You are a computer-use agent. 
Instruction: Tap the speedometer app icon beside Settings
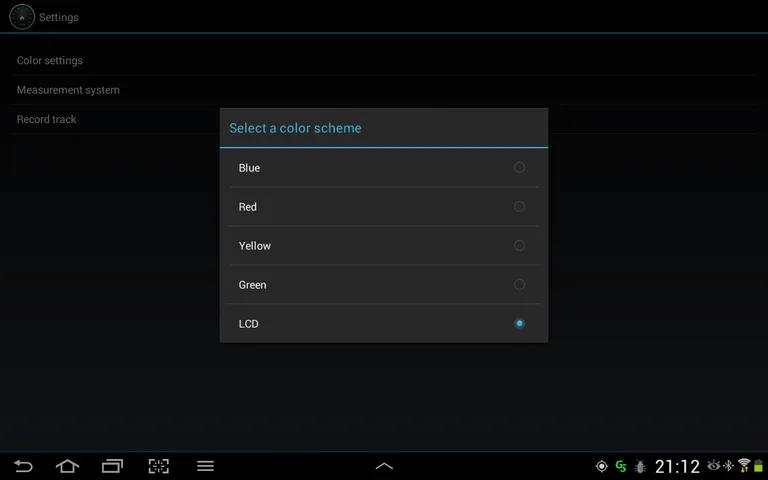22,17
